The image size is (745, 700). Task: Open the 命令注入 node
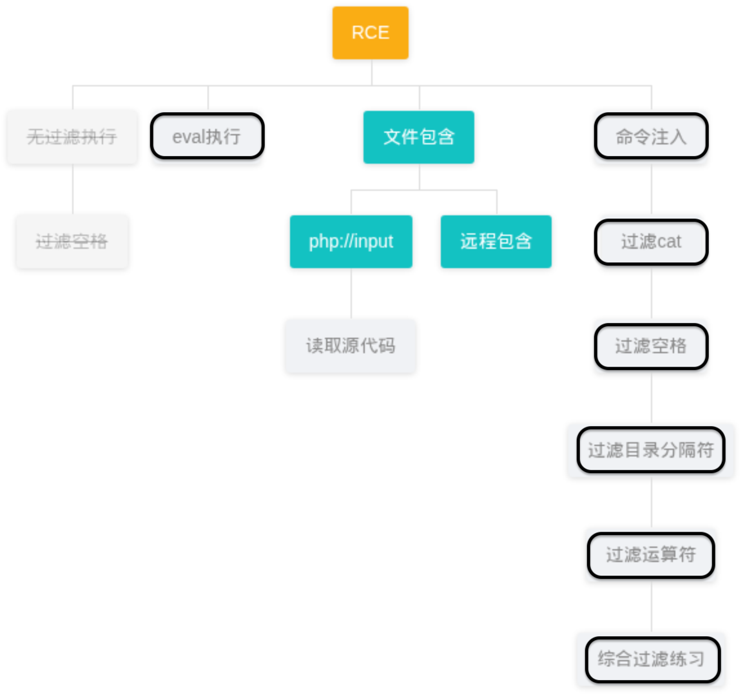(x=651, y=137)
